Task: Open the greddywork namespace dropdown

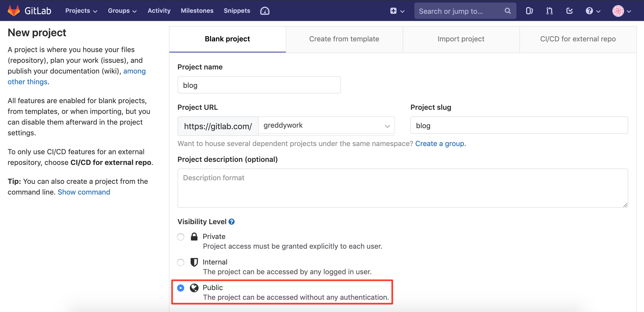Action: [326, 125]
